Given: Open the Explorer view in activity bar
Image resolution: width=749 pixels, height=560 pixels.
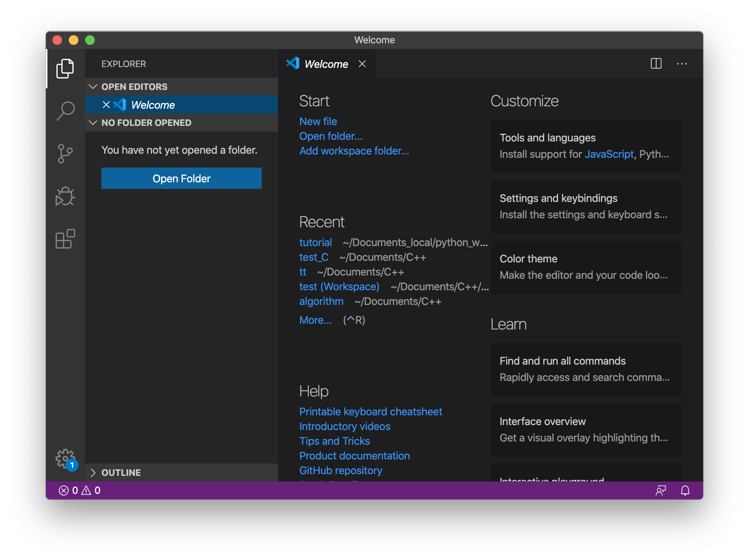Looking at the screenshot, I should click(65, 68).
